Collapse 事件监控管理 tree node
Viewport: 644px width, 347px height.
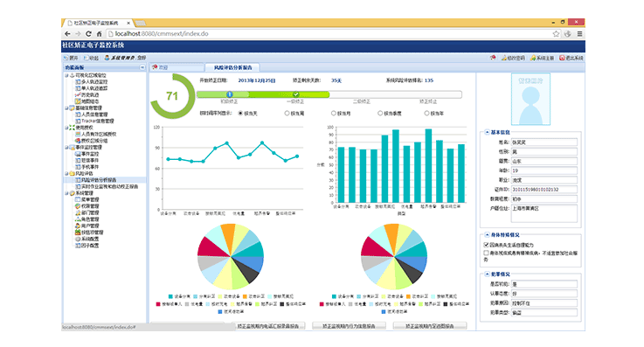tap(66, 148)
